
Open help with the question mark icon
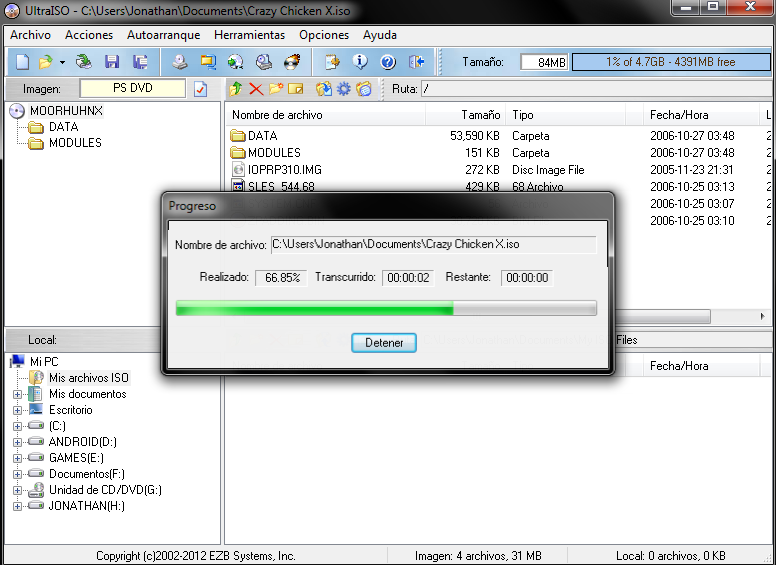(x=388, y=62)
